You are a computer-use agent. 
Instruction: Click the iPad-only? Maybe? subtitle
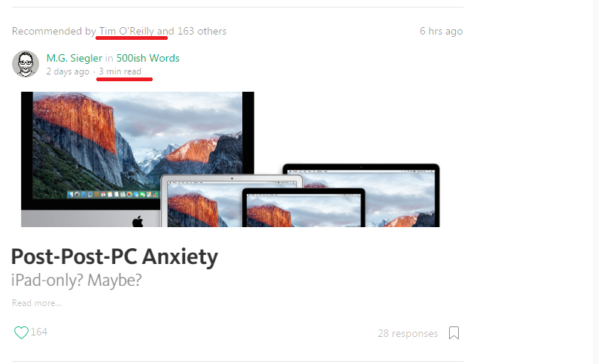(x=76, y=281)
